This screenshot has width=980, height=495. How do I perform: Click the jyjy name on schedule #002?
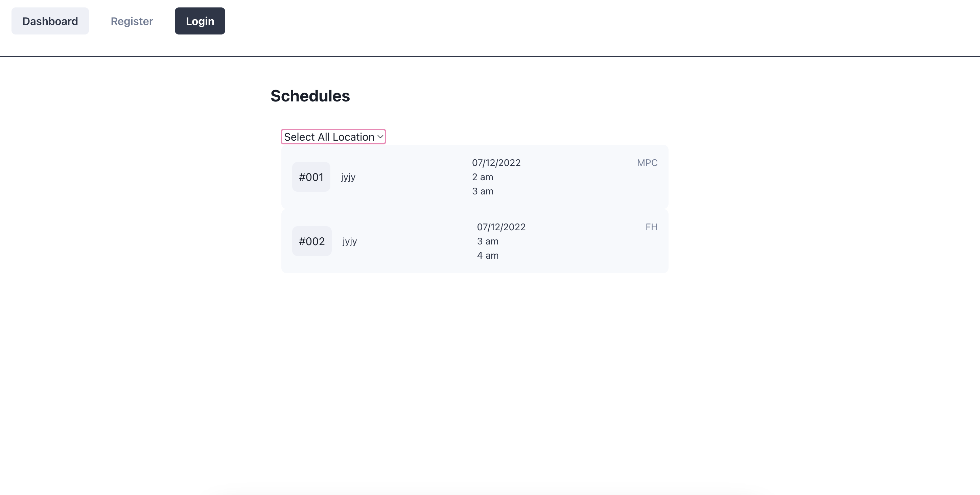click(349, 241)
